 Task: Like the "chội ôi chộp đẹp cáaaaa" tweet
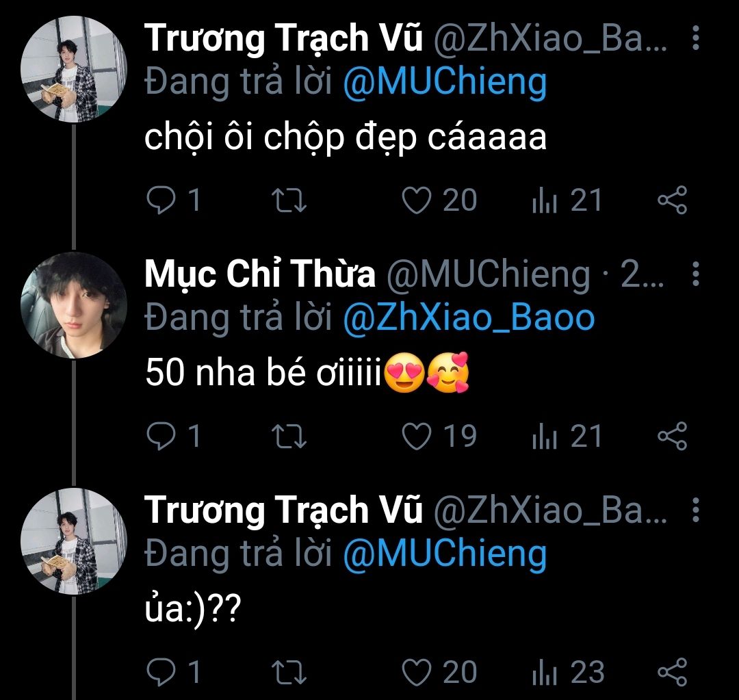[x=416, y=200]
